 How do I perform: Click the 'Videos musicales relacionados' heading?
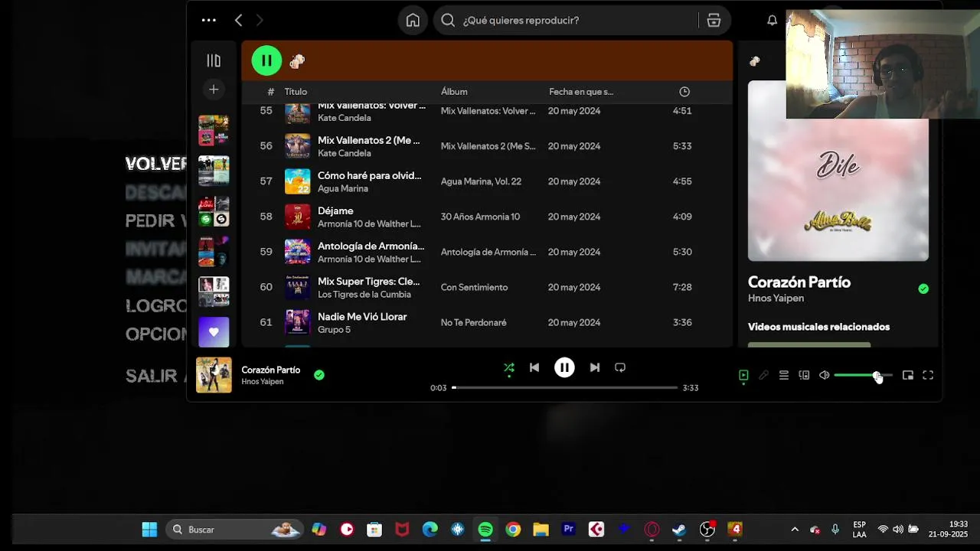click(818, 327)
